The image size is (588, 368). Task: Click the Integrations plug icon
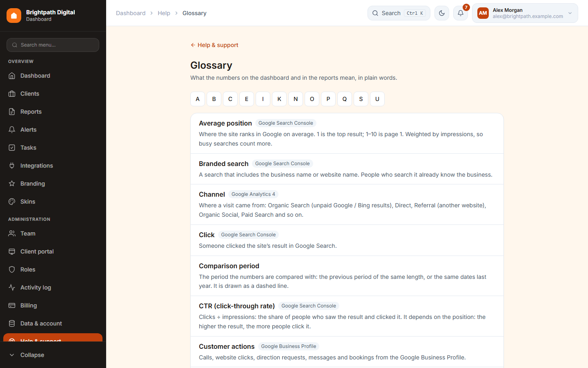12,166
